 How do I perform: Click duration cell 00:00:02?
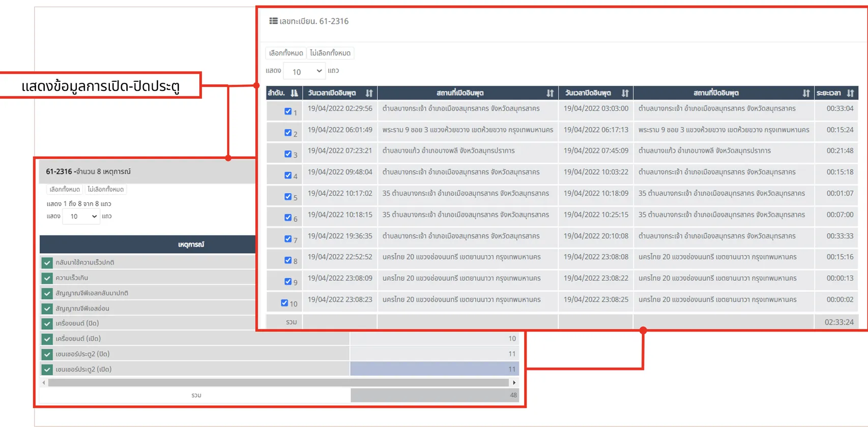pos(840,300)
